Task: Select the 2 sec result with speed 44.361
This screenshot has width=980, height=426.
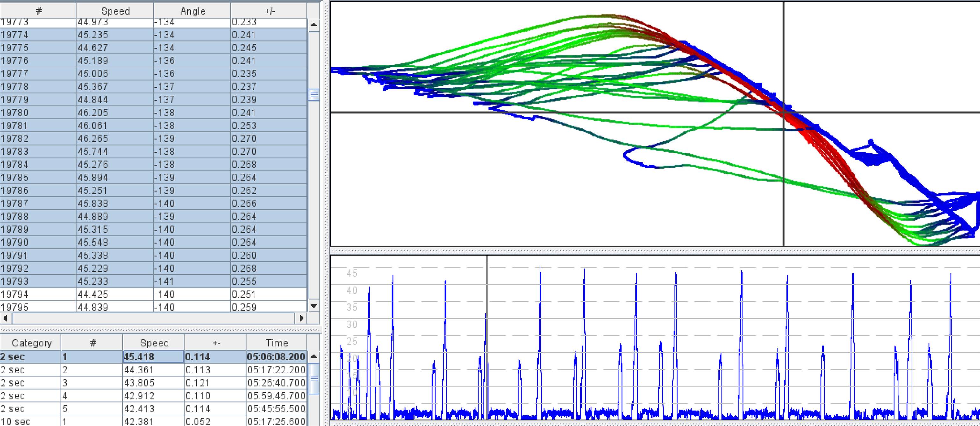Action: (x=153, y=370)
